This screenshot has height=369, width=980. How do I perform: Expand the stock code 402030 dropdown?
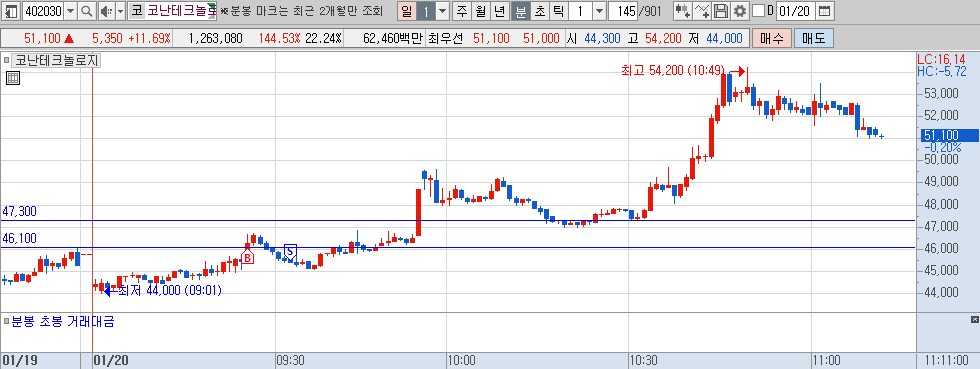pyautogui.click(x=70, y=11)
